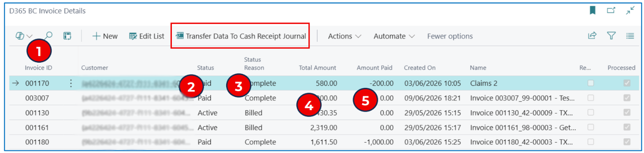Select invoice ID 001130

(37, 113)
